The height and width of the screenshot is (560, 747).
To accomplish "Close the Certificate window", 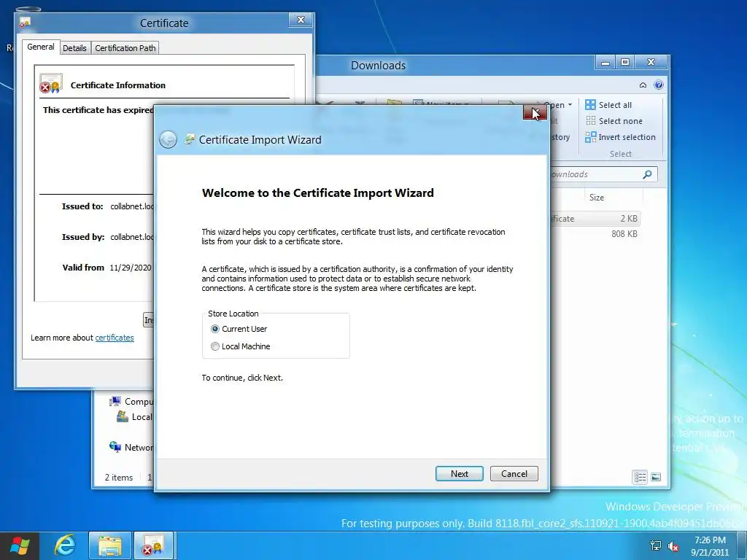I will (301, 20).
